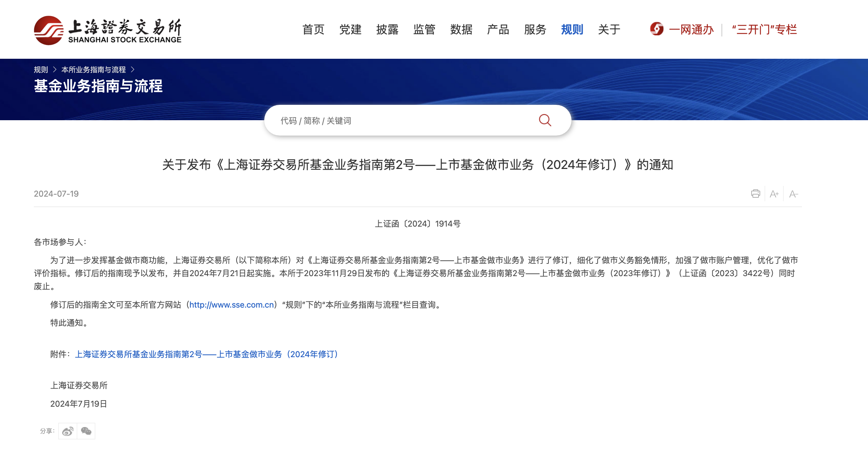Share article via Weibo icon
This screenshot has height=457, width=868.
pos(68,431)
